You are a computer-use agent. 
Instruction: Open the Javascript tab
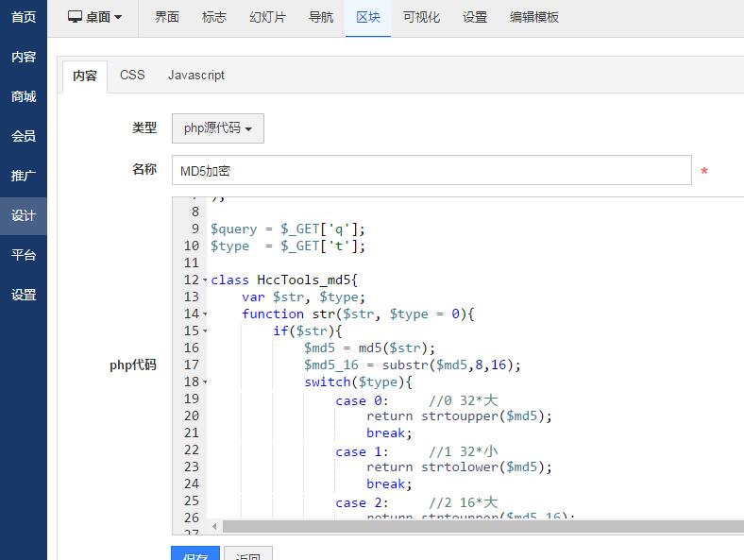point(196,75)
